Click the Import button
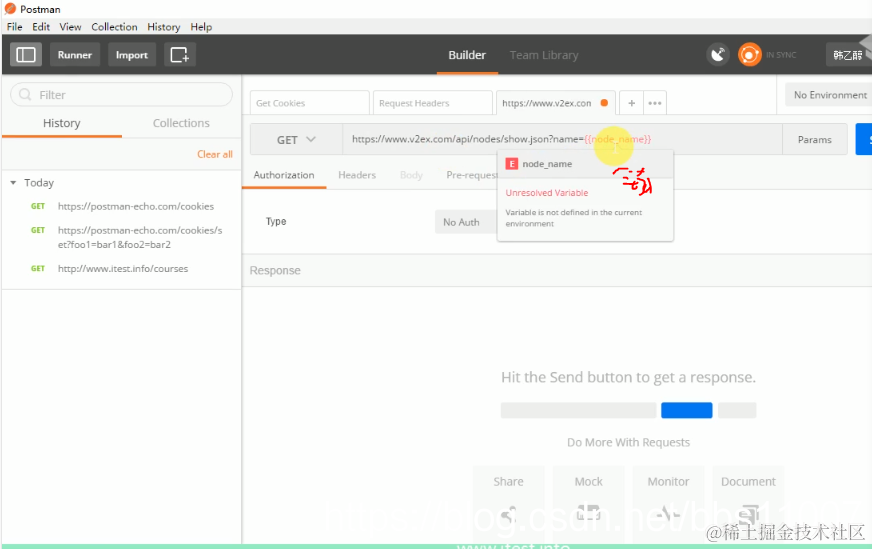The height and width of the screenshot is (549, 872). pos(132,55)
